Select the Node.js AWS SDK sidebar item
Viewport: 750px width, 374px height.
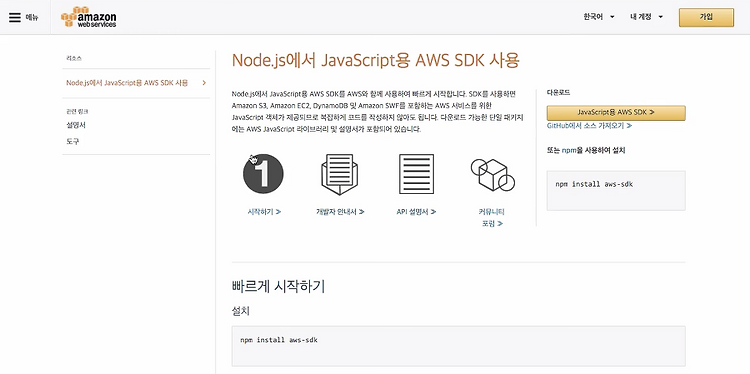(127, 83)
